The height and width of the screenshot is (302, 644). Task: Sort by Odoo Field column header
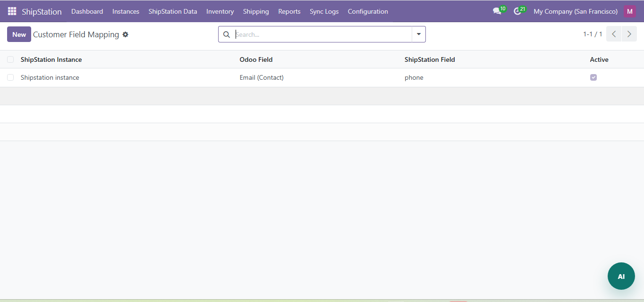[x=256, y=59]
